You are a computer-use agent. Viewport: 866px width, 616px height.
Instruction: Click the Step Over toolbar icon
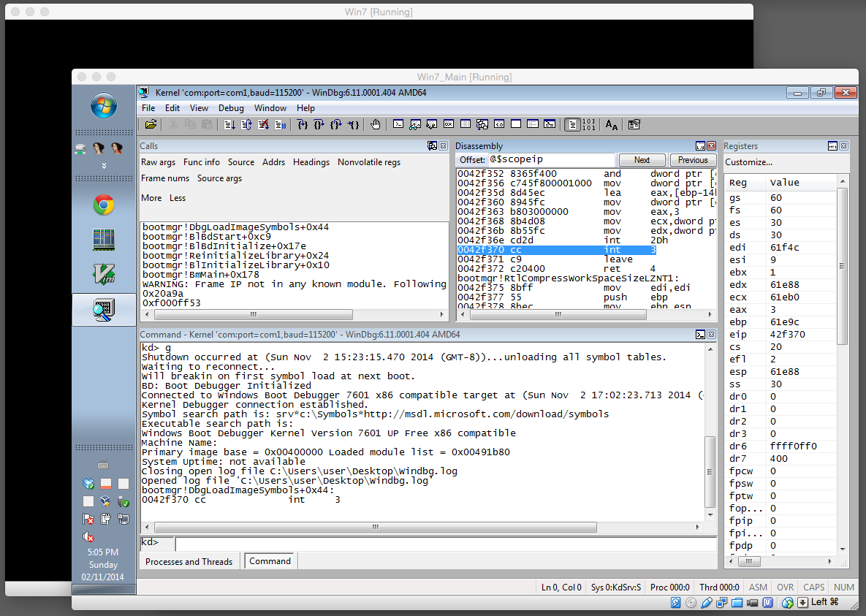319,124
